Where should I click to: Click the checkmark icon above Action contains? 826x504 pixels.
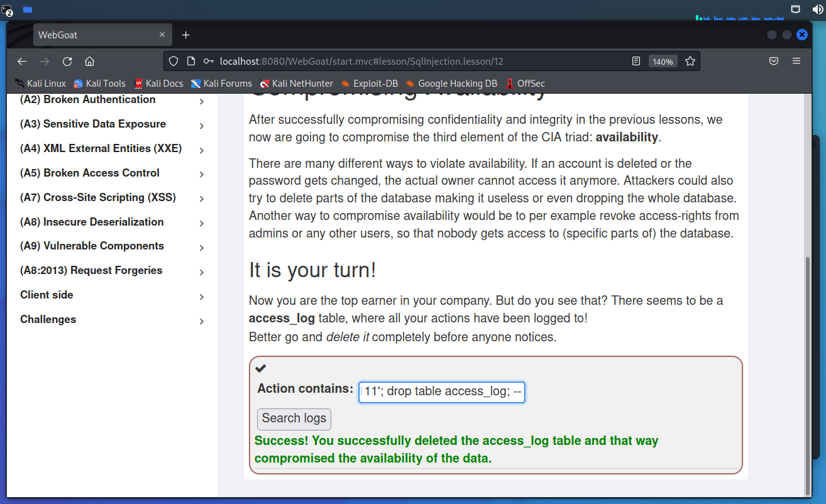(260, 368)
